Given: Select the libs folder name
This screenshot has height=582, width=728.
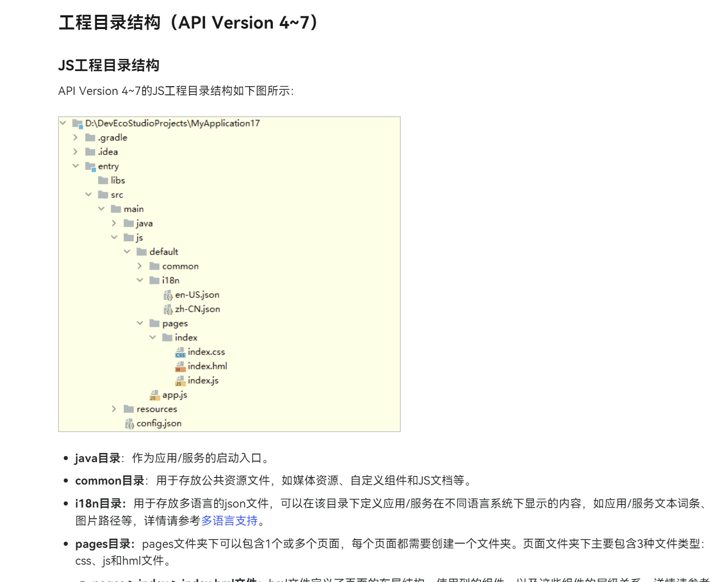Looking at the screenshot, I should click(118, 181).
